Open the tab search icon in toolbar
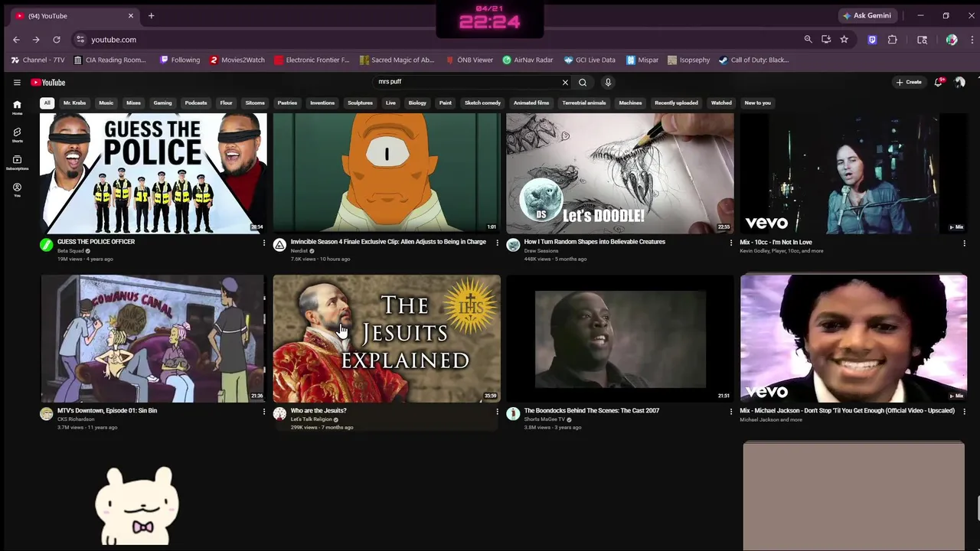Image resolution: width=980 pixels, height=551 pixels. point(922,39)
